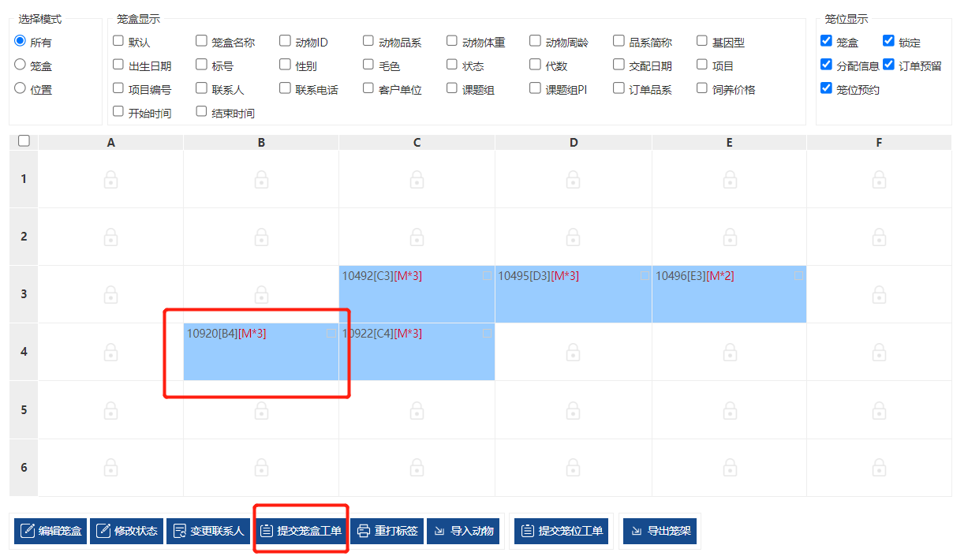968x560 pixels.
Task: Click the lock icon in cell F3
Action: point(879,295)
